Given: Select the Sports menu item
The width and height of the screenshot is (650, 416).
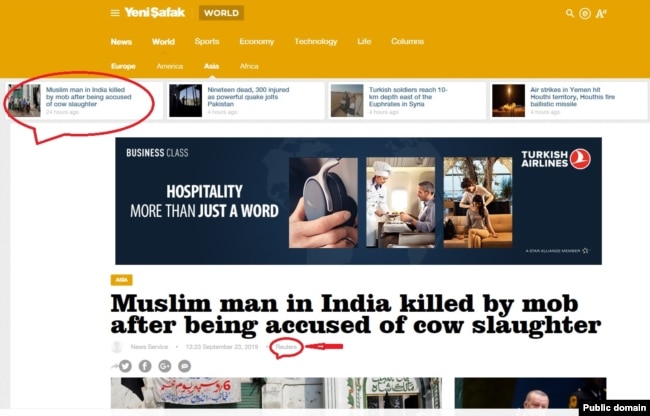Looking at the screenshot, I should [207, 41].
